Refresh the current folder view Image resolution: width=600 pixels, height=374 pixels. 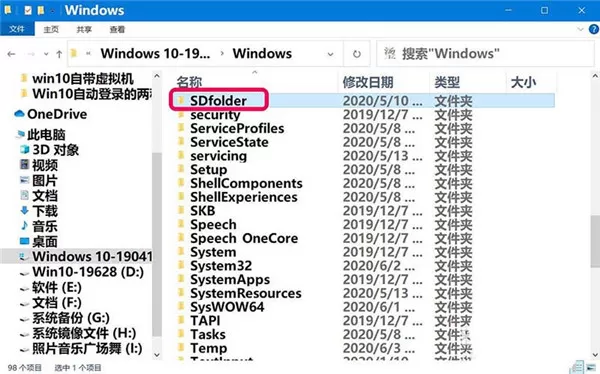coord(357,54)
